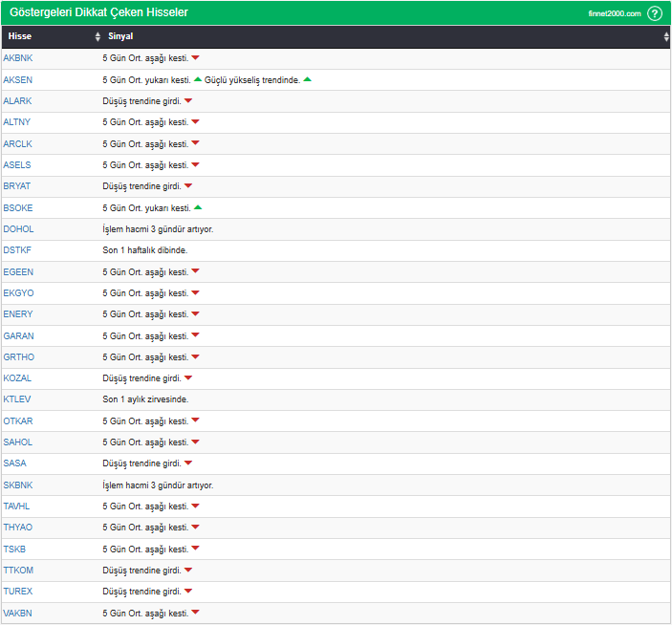Open the finnet2000.com link
Screen dimensions: 672x625
[614, 13]
